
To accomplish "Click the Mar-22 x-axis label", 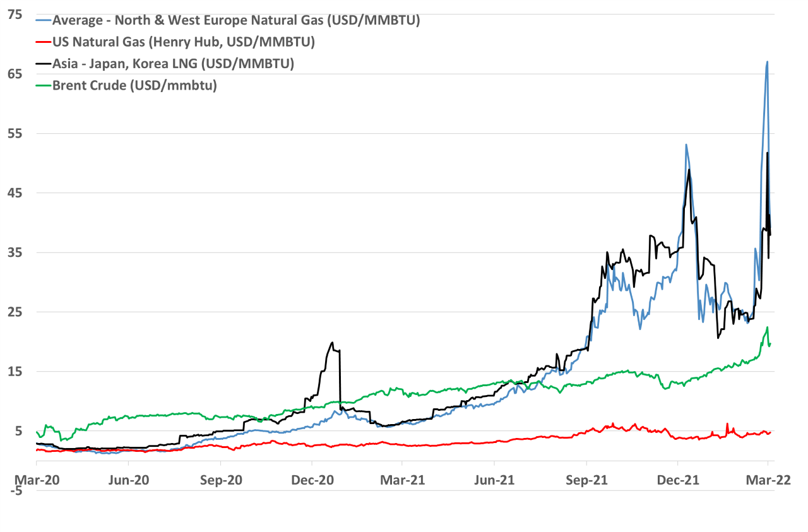I will click(x=768, y=480).
